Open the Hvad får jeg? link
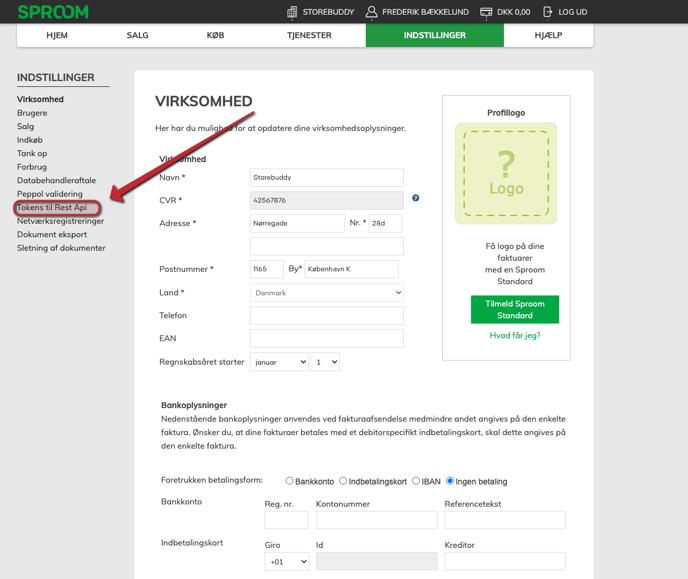 (x=515, y=336)
